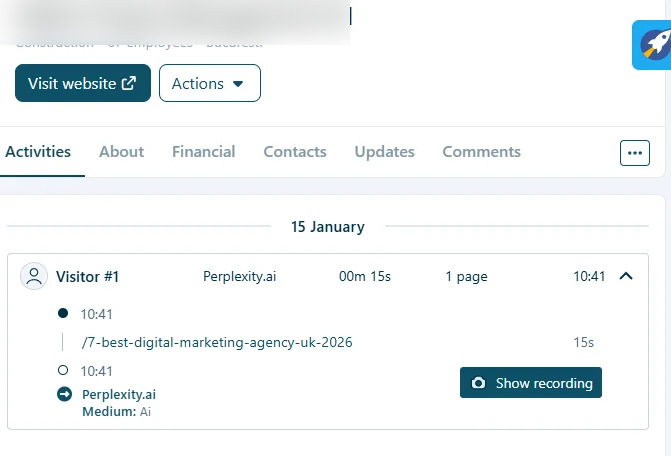Click the rocket icon on the right

[655, 45]
